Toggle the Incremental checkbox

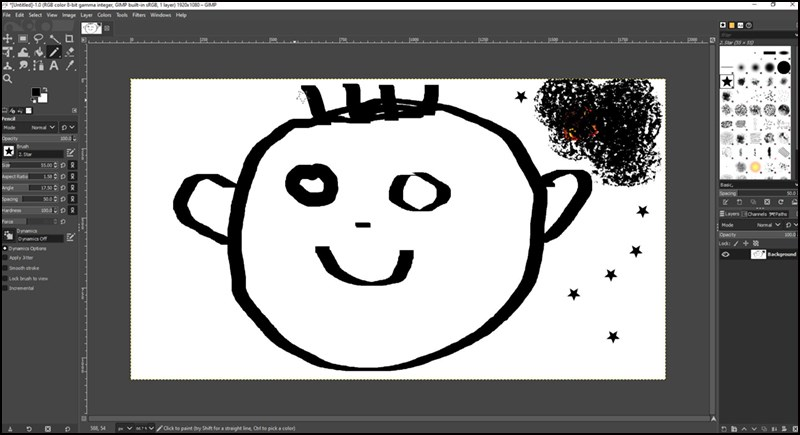5,288
